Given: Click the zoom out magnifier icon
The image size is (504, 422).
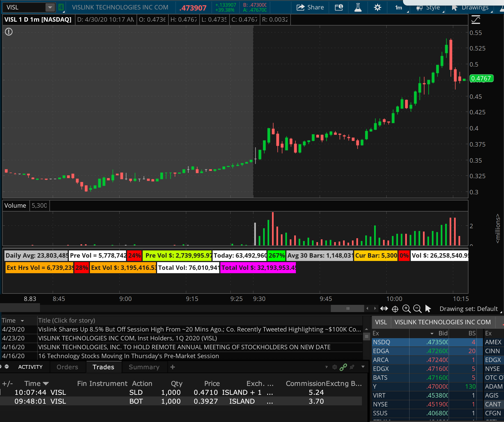Looking at the screenshot, I should click(x=417, y=309).
